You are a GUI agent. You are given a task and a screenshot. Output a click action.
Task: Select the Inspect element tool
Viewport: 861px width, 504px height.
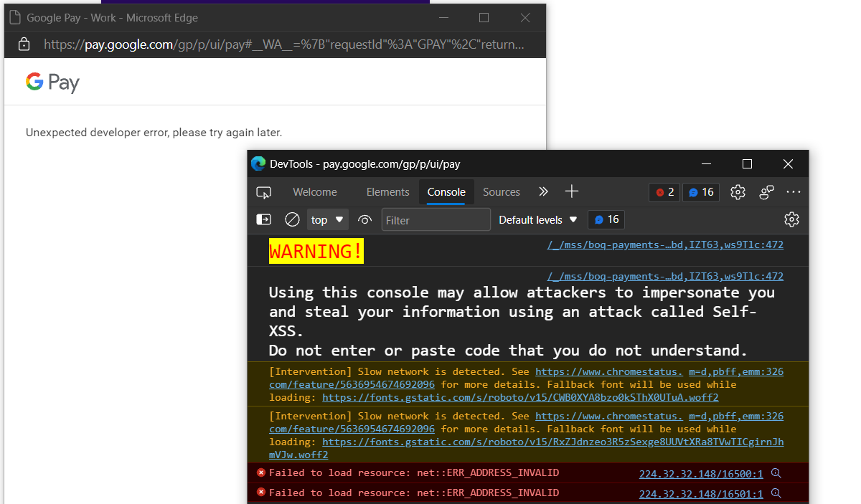pyautogui.click(x=264, y=192)
